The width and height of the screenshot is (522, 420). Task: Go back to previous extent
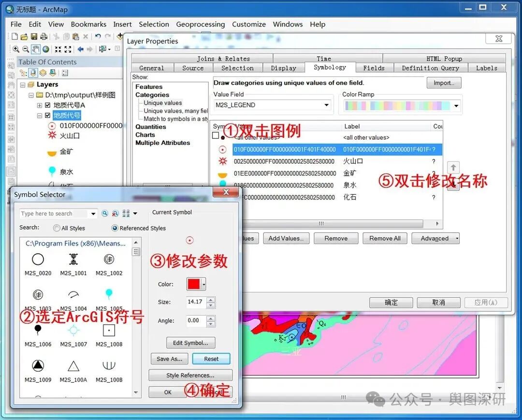tap(80, 49)
